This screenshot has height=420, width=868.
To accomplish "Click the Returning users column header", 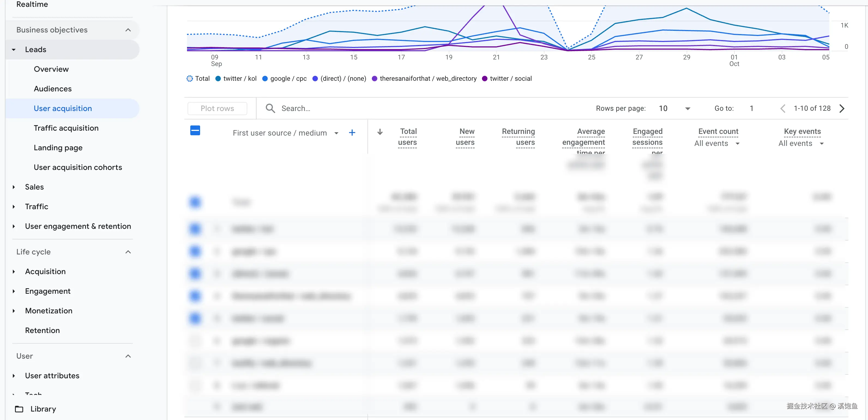I will coord(518,137).
